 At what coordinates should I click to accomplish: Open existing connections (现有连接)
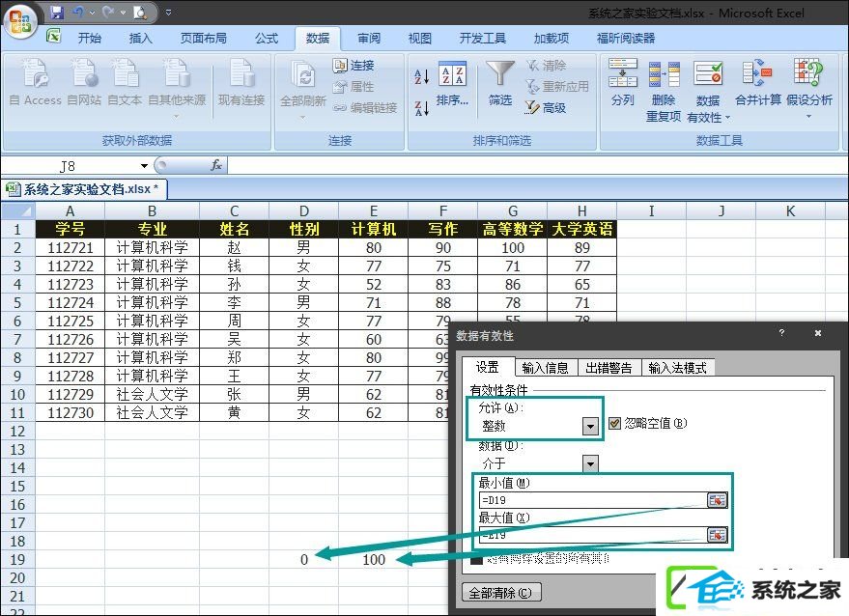click(x=241, y=82)
